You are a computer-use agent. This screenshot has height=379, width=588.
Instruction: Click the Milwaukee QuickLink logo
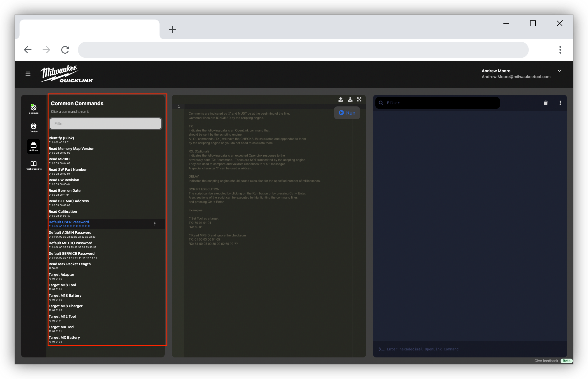coord(66,74)
